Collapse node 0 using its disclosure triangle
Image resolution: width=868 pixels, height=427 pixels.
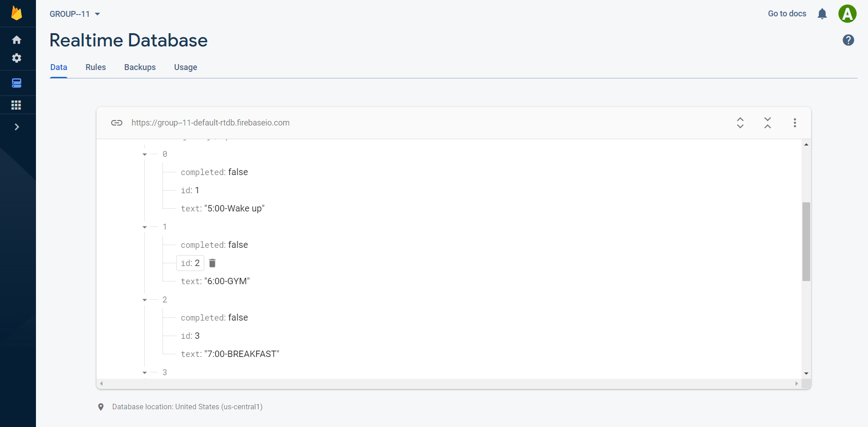tap(144, 154)
